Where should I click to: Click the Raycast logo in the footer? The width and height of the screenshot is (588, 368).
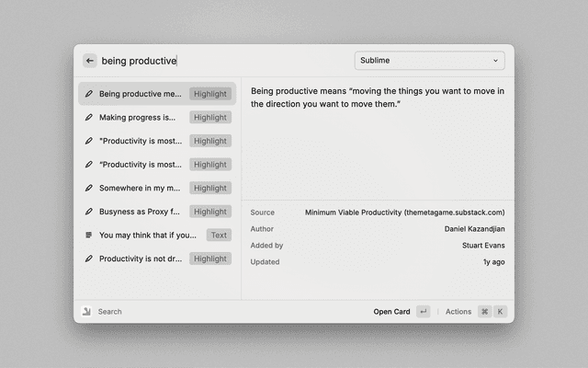[86, 312]
